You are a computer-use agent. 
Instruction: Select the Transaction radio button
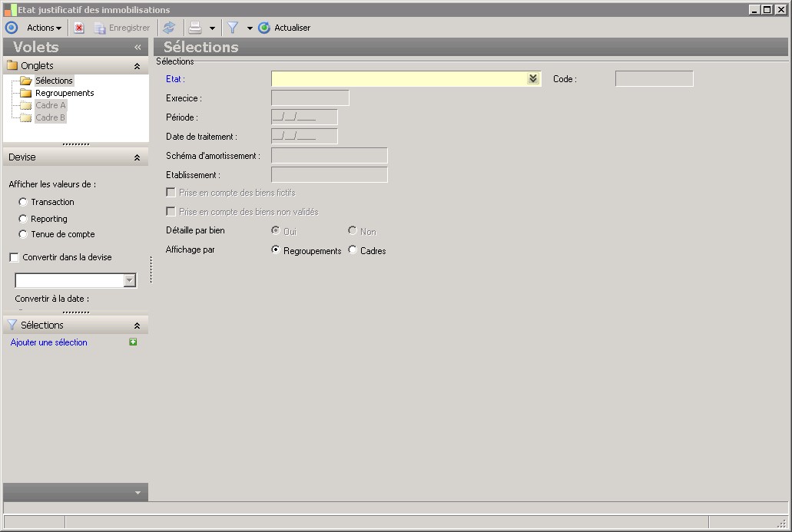(x=23, y=202)
